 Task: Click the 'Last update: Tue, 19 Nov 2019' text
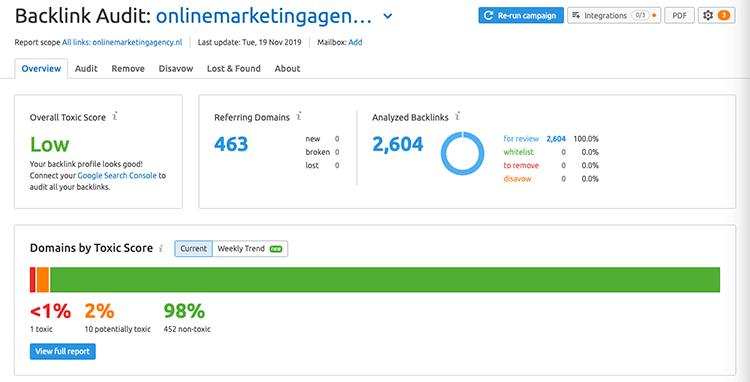click(x=250, y=42)
